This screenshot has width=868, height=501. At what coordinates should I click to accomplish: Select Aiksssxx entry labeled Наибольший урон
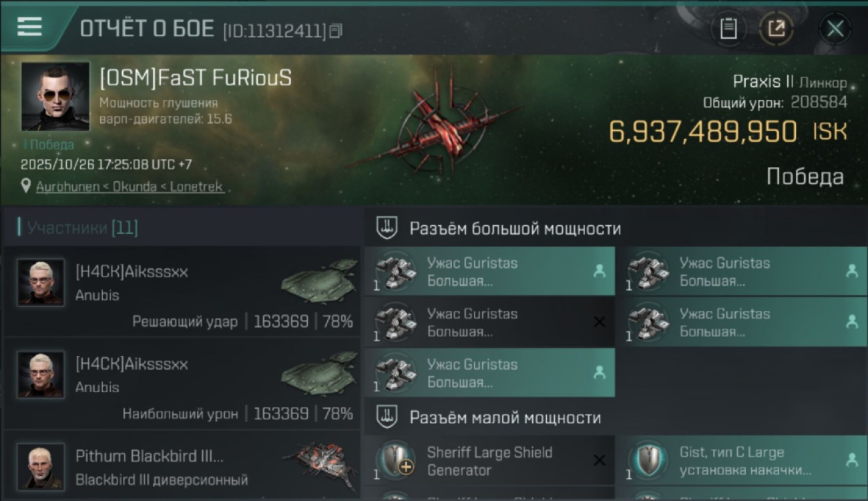182,384
